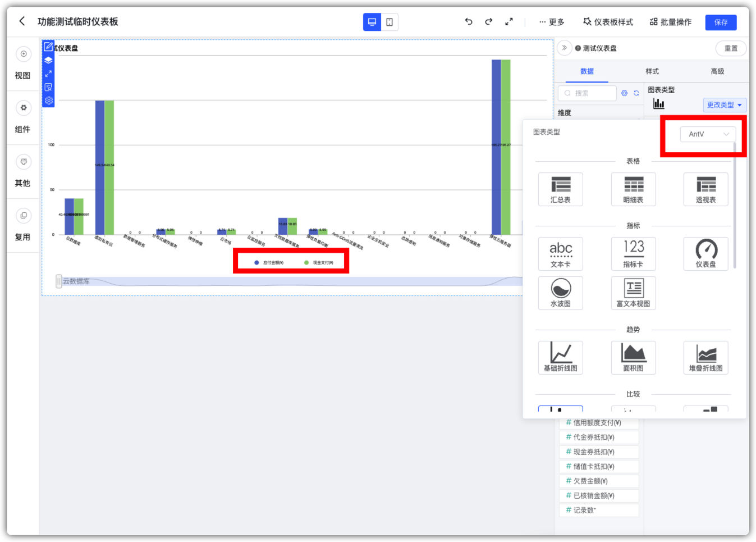Image resolution: width=756 pixels, height=542 pixels.
Task: Click the field 搜索 input box
Action: [x=587, y=93]
